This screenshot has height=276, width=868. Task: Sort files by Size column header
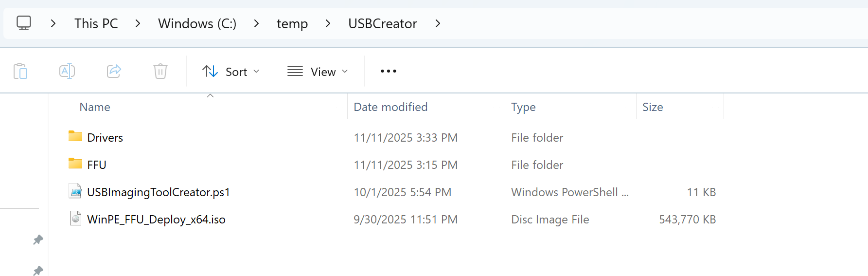click(653, 107)
